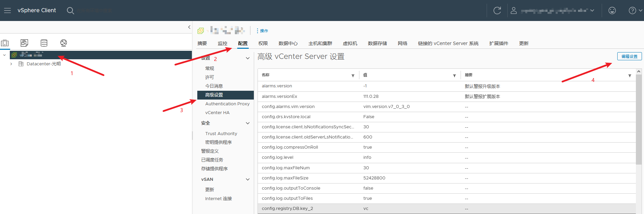Open the 主机和集群 tab
Viewport: 644px width, 214px height.
(320, 43)
